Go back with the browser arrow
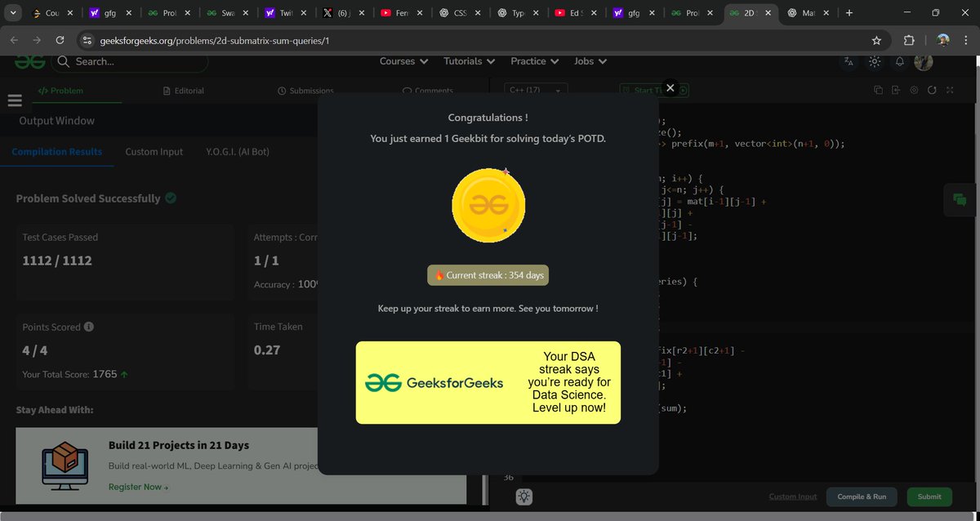This screenshot has width=980, height=521. tap(14, 40)
